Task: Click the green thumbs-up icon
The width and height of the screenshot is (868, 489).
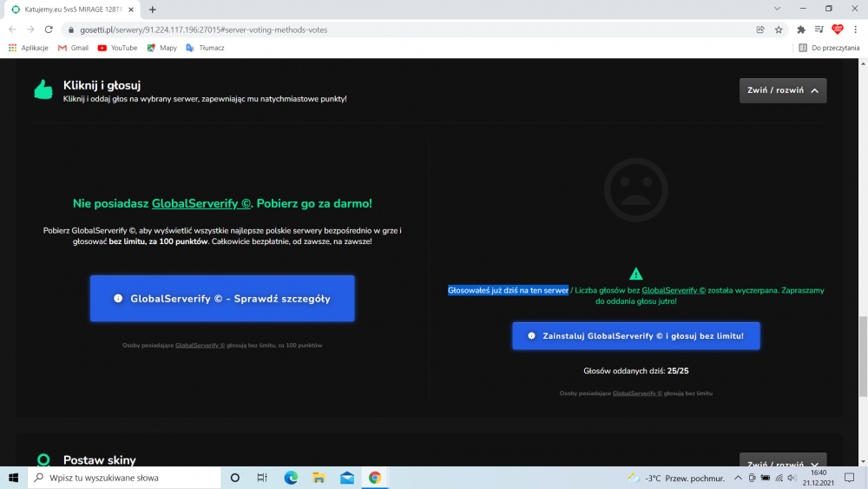Action: pos(43,89)
